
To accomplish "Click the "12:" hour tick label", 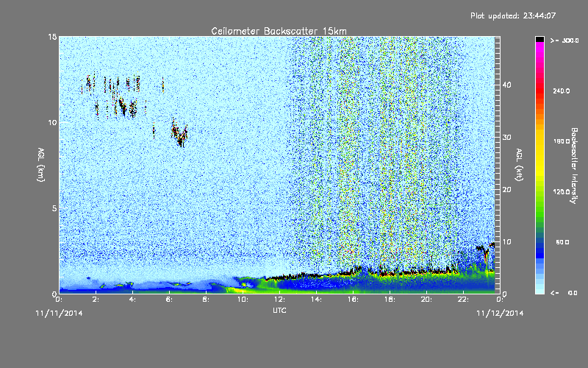I will (x=279, y=300).
